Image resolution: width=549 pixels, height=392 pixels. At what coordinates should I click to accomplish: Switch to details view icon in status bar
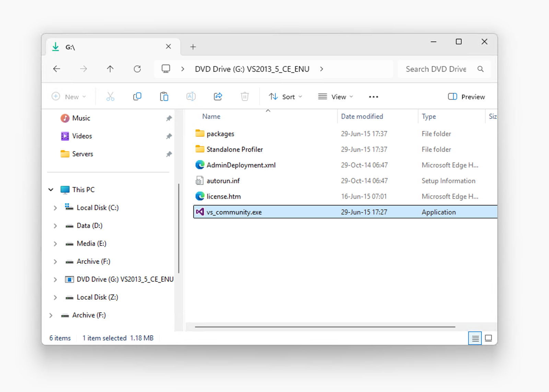[x=475, y=338]
